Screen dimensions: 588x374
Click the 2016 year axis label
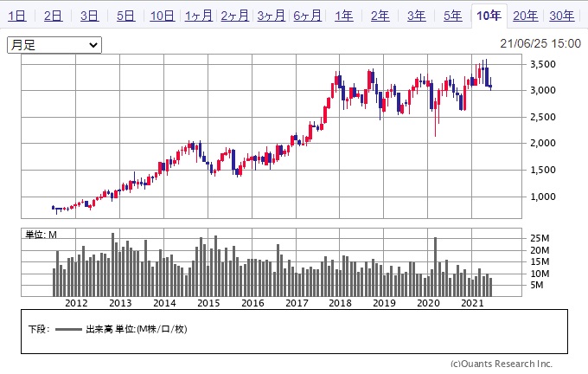[x=252, y=303]
